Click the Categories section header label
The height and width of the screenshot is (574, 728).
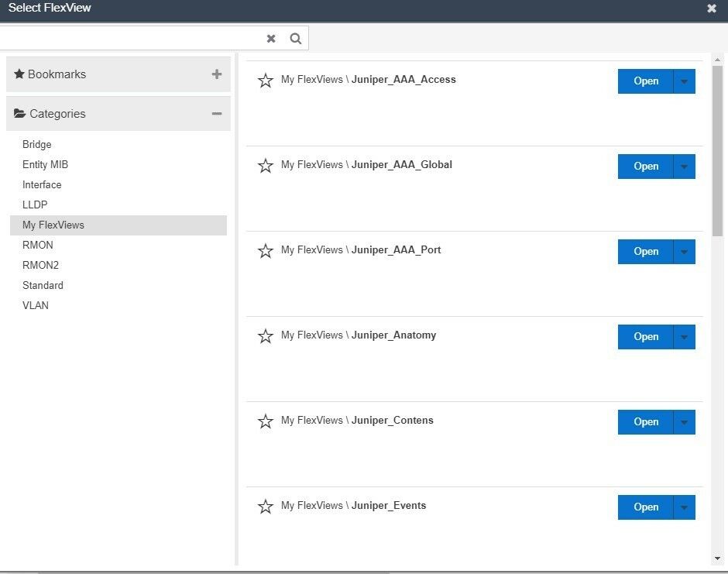[57, 114]
